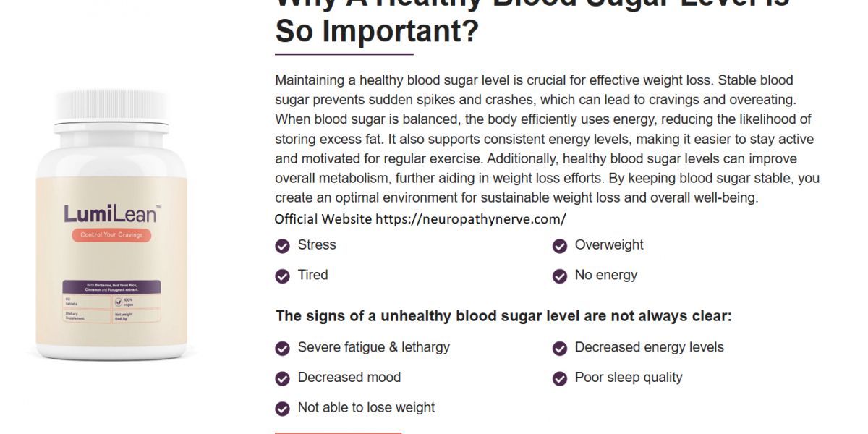The width and height of the screenshot is (868, 434).
Task: Click the LumiLean bottle product image
Action: 111,224
